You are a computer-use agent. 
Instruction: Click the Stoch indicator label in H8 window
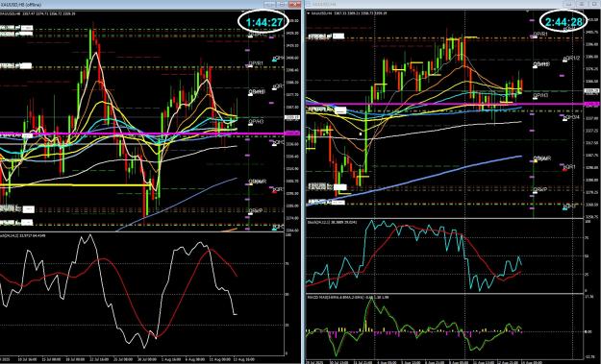point(23,235)
